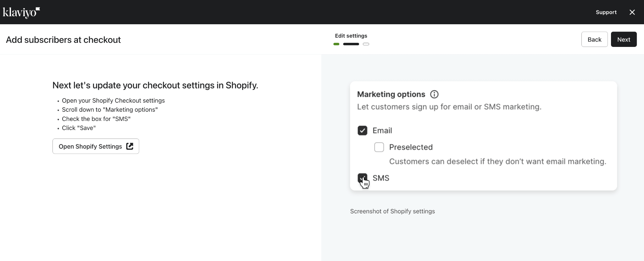Click 'Scroll down to "Marketing options"' text
Image resolution: width=644 pixels, height=261 pixels.
point(110,110)
